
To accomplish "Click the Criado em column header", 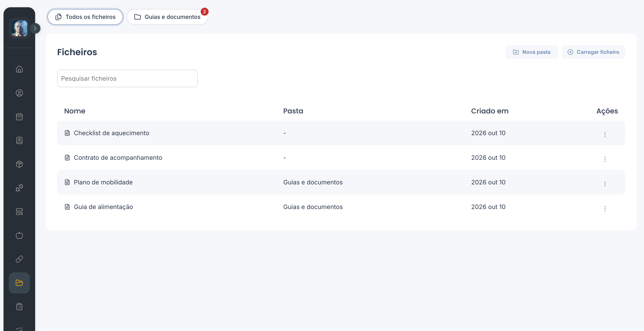I will 490,111.
